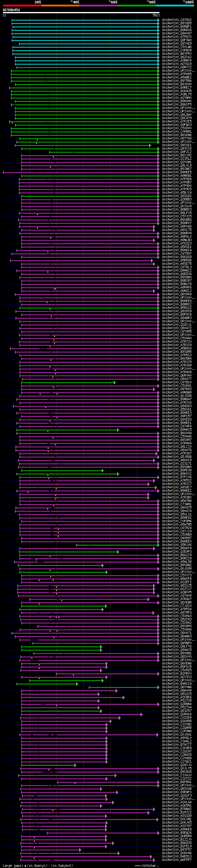Click the cyan ~100% identity legend segment
Image resolution: width=197 pixels, height=868 pixels.
coord(175,6)
